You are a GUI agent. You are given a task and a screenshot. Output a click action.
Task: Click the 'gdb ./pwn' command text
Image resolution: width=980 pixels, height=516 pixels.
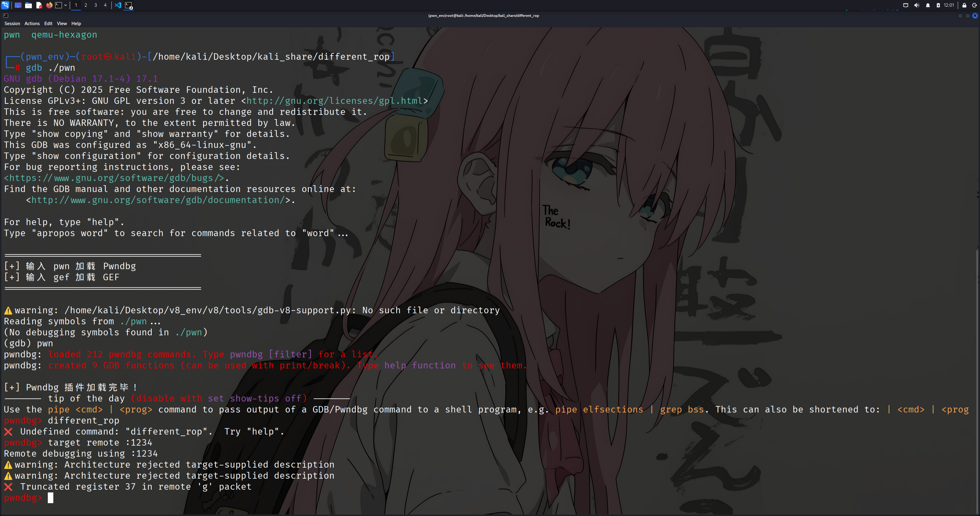click(x=50, y=68)
